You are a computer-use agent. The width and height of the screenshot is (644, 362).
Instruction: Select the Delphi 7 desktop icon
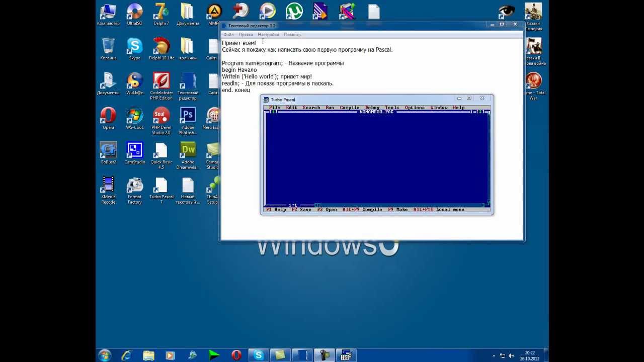[161, 15]
